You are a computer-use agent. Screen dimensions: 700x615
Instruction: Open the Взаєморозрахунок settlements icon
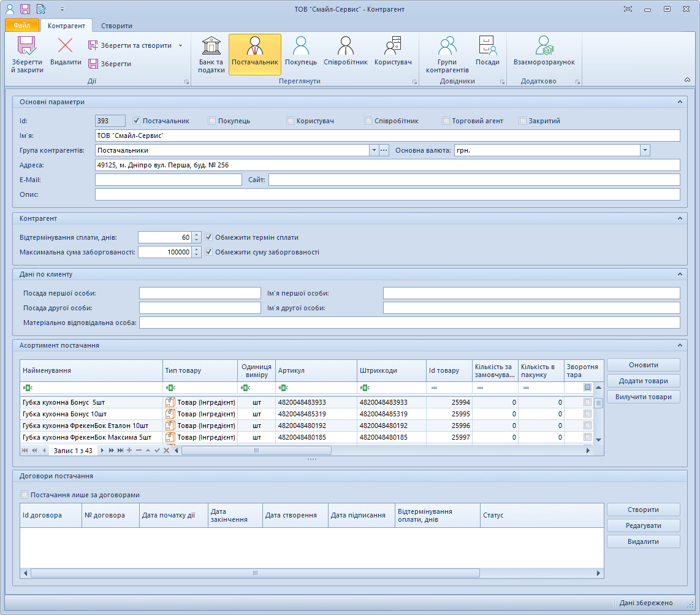click(x=544, y=54)
